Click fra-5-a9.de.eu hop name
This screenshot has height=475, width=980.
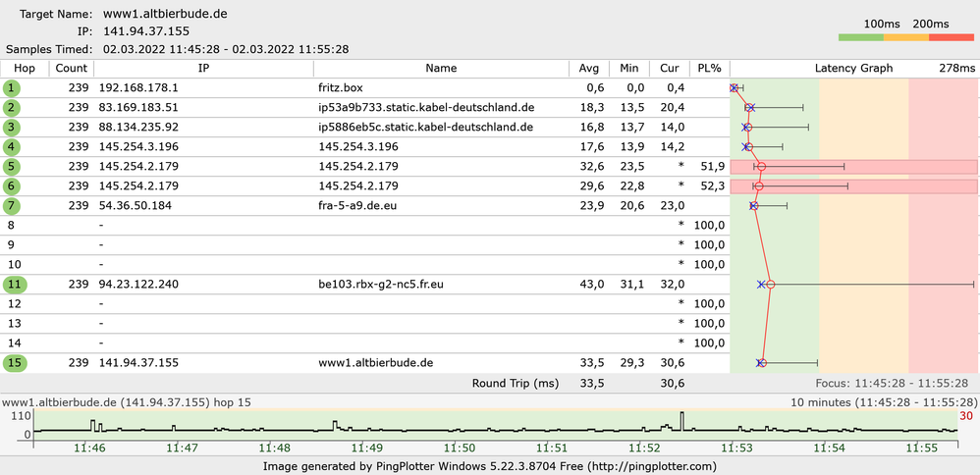coord(358,206)
